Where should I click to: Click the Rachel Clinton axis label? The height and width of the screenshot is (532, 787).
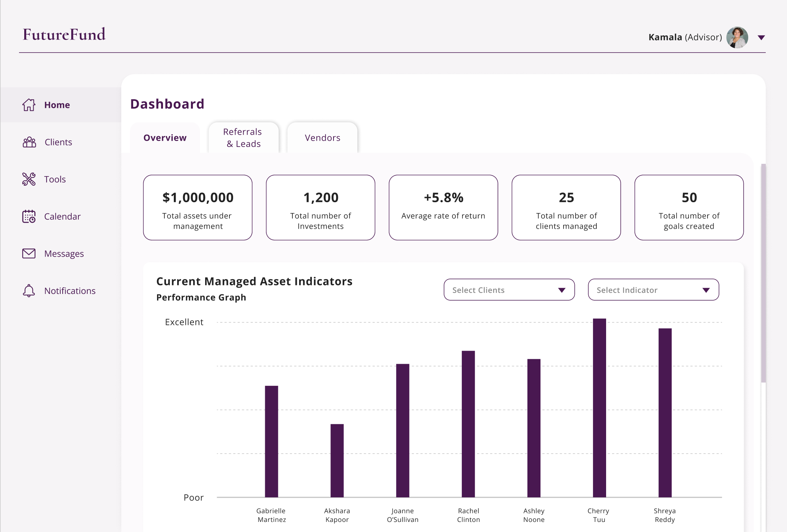468,515
